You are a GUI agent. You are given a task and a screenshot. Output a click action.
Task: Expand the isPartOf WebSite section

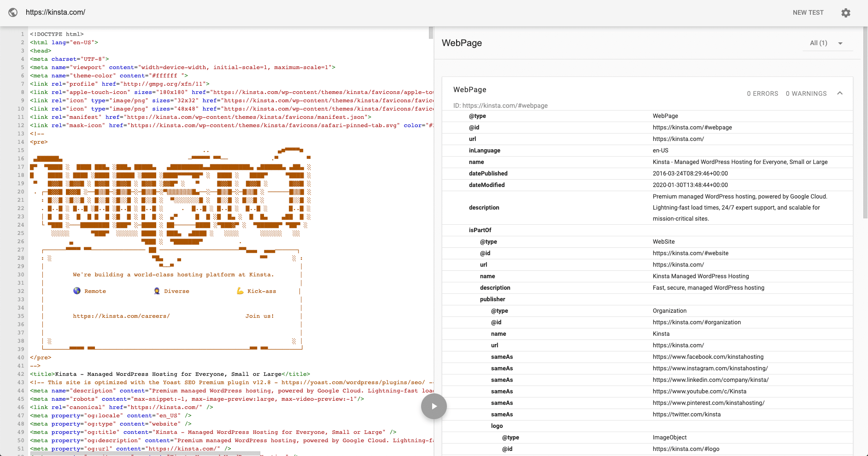(x=480, y=230)
